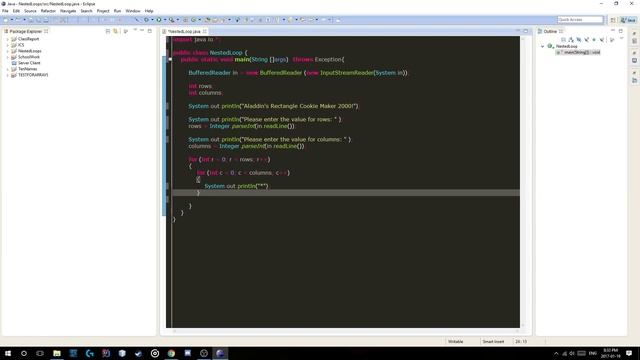Image resolution: width=640 pixels, height=360 pixels.
Task: Open the Window menu
Action: (x=133, y=11)
